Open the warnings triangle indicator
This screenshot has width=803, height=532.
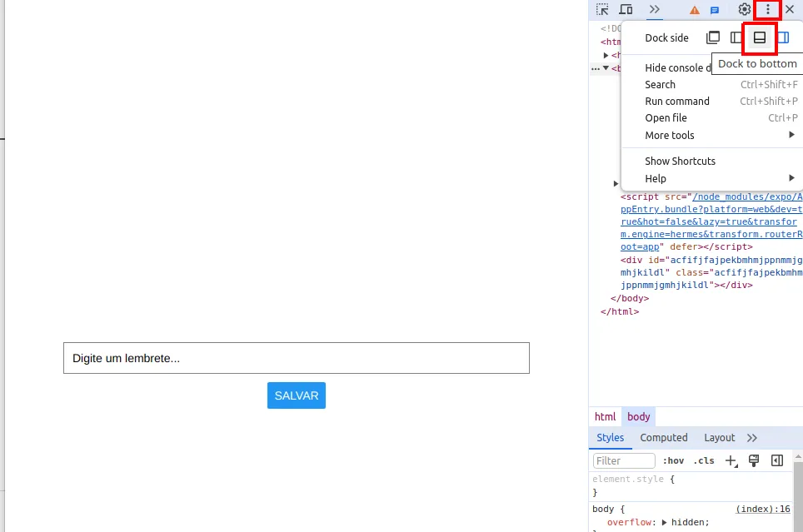click(x=695, y=10)
